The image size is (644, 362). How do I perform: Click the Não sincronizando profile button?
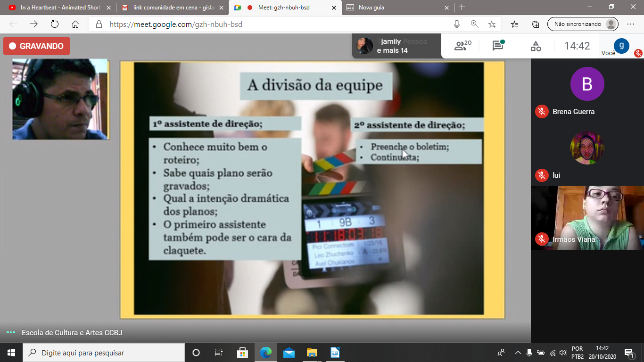(582, 24)
